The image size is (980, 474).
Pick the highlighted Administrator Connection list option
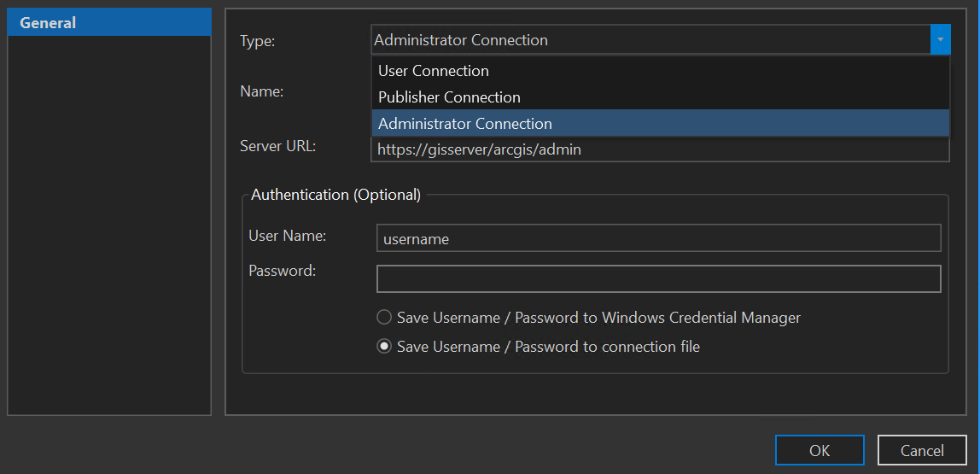click(465, 124)
